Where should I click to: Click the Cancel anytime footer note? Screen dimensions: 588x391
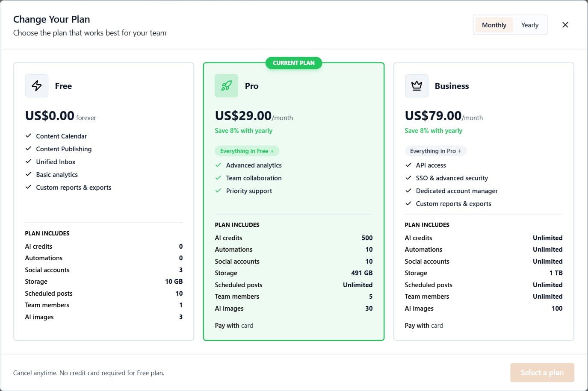pyautogui.click(x=89, y=373)
